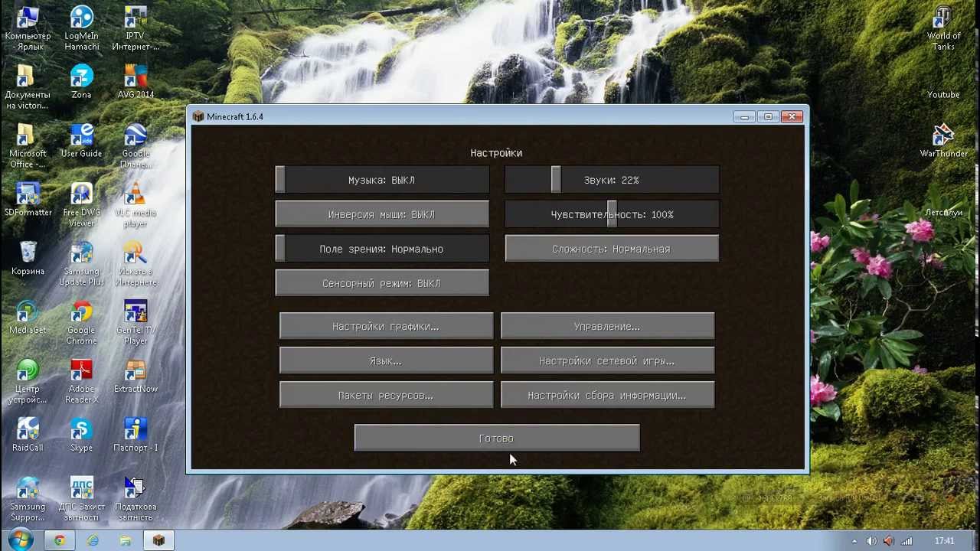
Task: Open Документы на victori folder icon
Action: tap(28, 87)
